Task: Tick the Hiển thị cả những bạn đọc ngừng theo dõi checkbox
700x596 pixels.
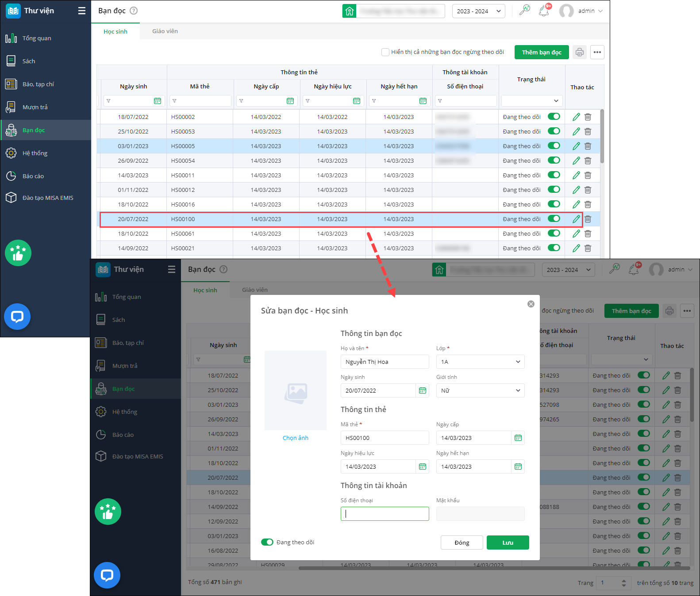Action: (385, 52)
